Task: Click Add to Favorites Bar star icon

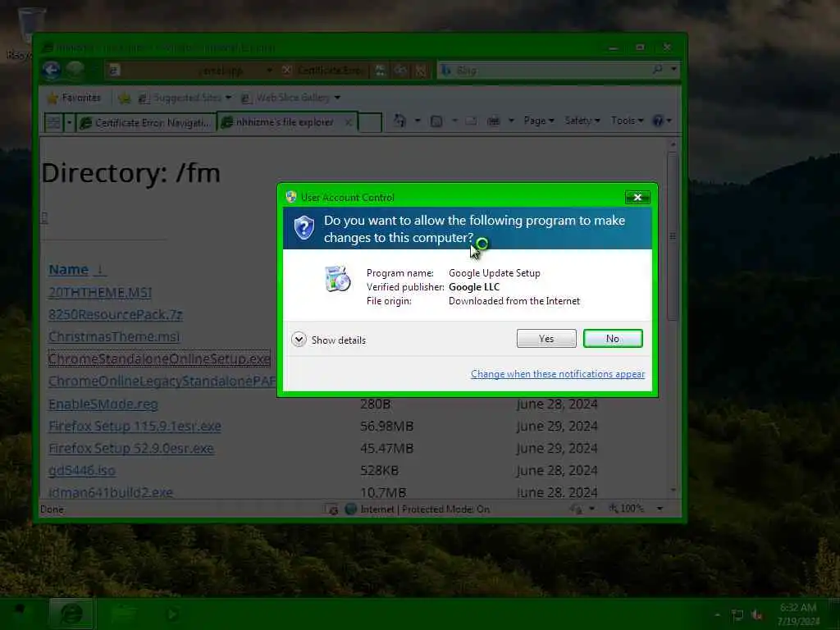Action: [125, 98]
